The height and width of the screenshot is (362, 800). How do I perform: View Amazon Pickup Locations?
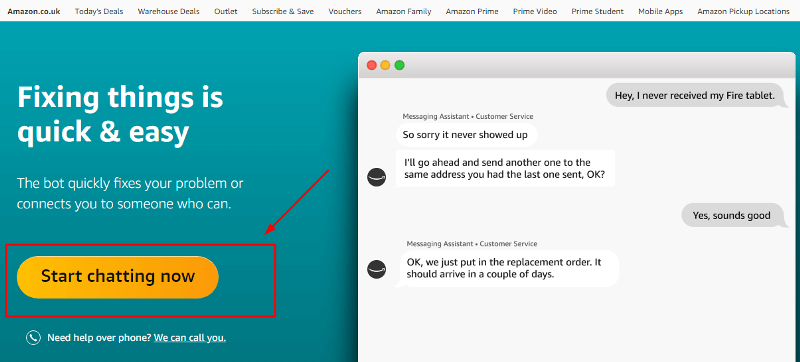coord(743,11)
